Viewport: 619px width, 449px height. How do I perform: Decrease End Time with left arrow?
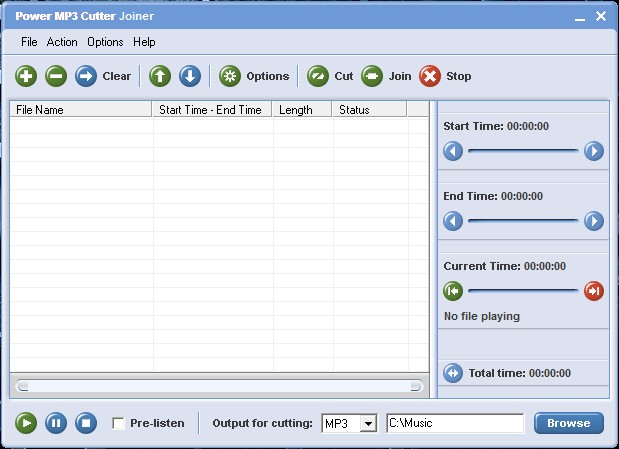coord(453,221)
